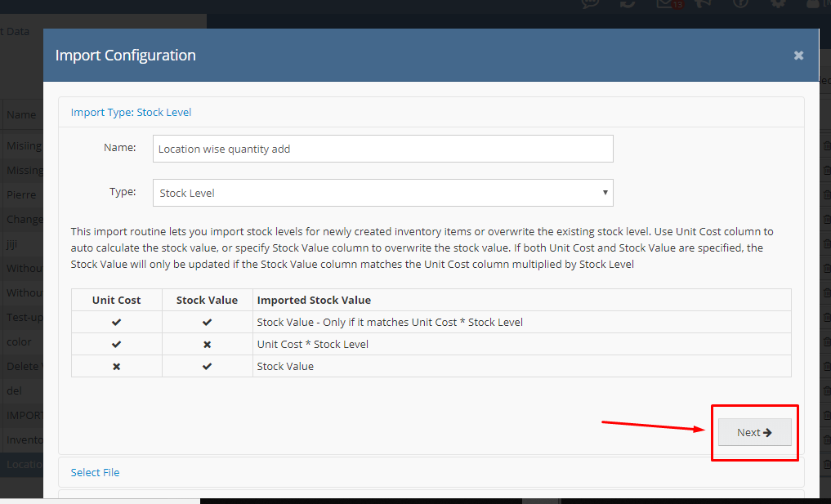Click the 'Name:' field label
Screen dimensions: 831x504
(x=120, y=148)
